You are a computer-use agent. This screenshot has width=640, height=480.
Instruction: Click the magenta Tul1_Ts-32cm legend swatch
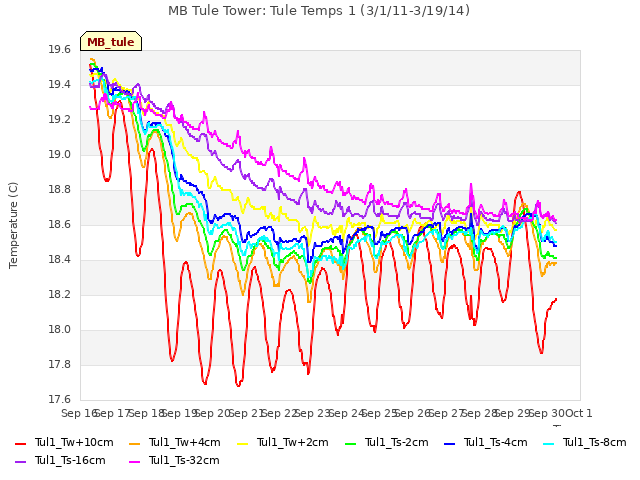(134, 462)
